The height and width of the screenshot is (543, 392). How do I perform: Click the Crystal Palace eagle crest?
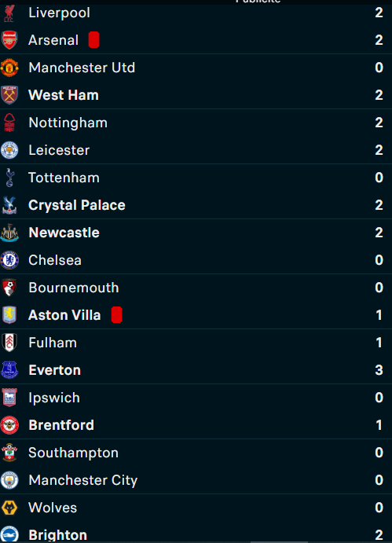click(9, 205)
